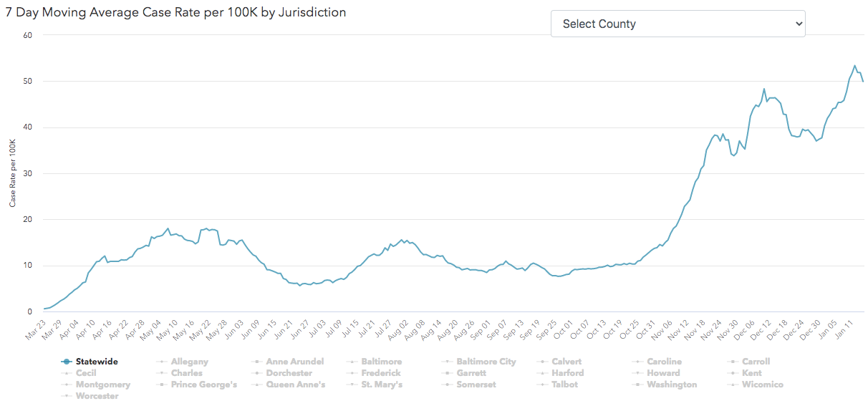Click the Carroll legend marker icon

point(733,362)
